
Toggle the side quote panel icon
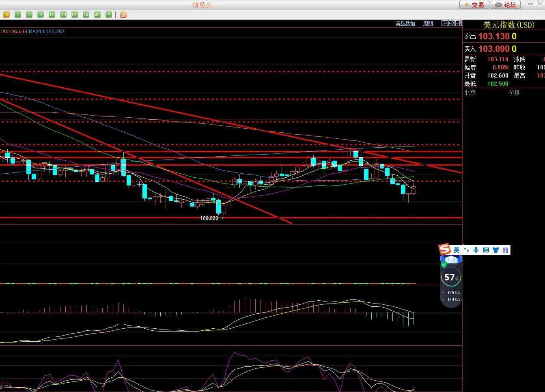pos(458,23)
